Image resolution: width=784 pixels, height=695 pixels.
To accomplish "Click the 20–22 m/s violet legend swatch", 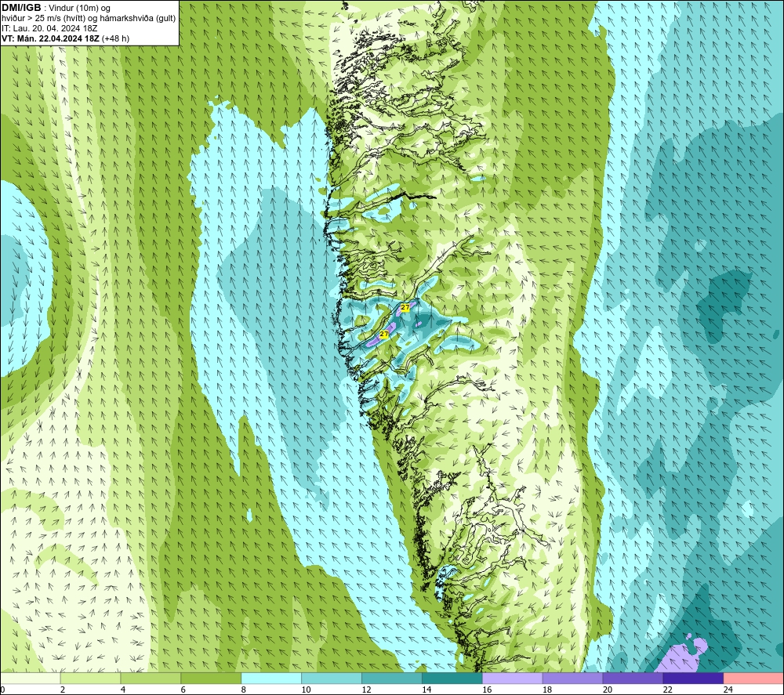I will [633, 679].
